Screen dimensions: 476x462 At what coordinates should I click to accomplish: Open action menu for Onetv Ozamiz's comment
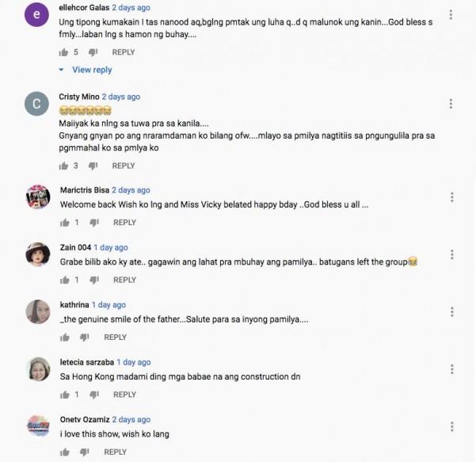pyautogui.click(x=451, y=426)
